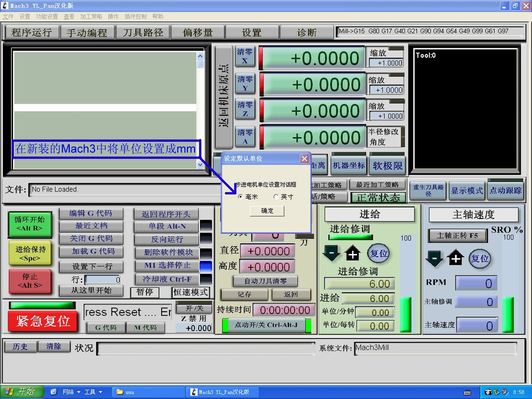Click the Mach3 taskbar window button

pyautogui.click(x=222, y=392)
